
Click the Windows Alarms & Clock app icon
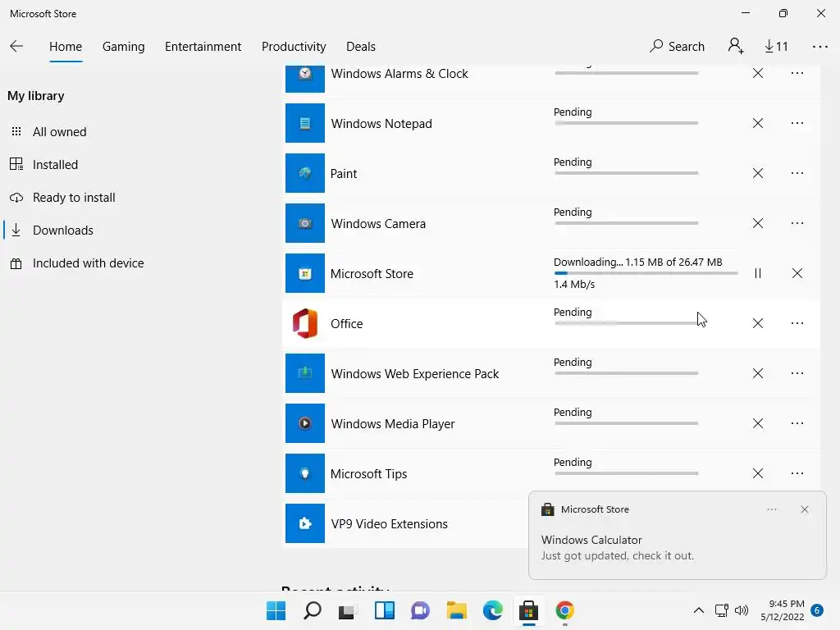pyautogui.click(x=305, y=78)
